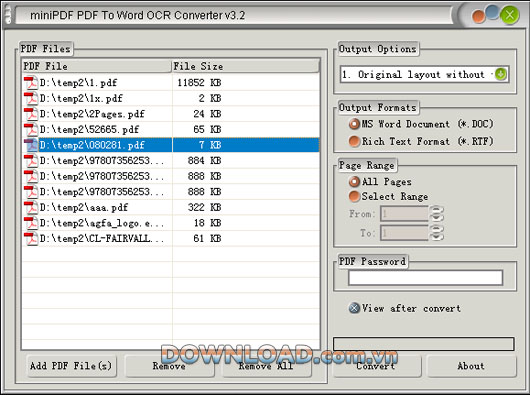
Task: Click the PDF icon beside 080281.pdf
Action: click(x=31, y=145)
